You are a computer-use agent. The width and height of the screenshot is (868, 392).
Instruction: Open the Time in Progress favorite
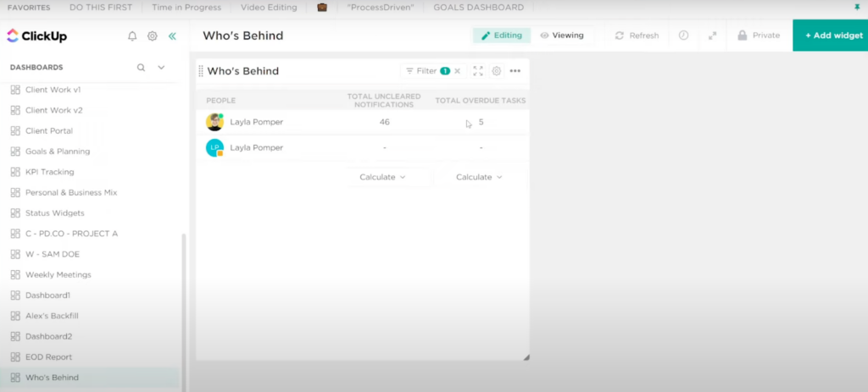pos(186,7)
